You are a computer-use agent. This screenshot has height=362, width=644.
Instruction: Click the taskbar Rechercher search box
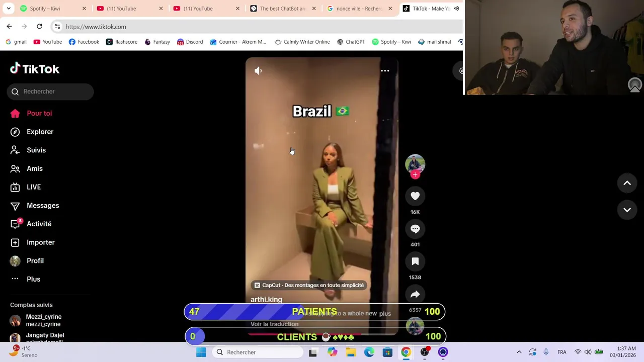pyautogui.click(x=258, y=352)
